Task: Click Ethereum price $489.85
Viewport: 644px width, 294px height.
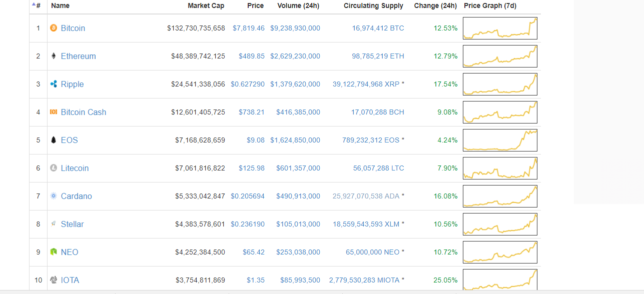Action: (252, 56)
